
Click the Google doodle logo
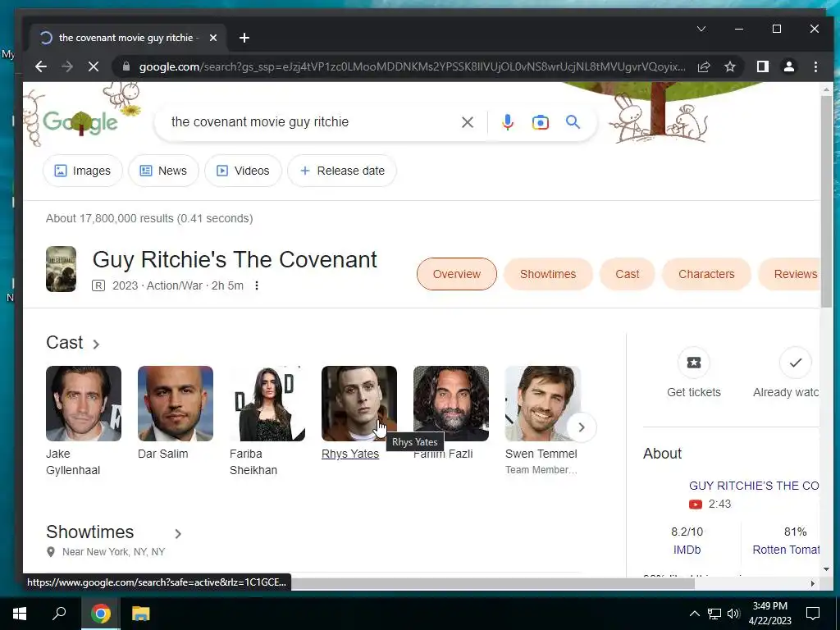80,121
